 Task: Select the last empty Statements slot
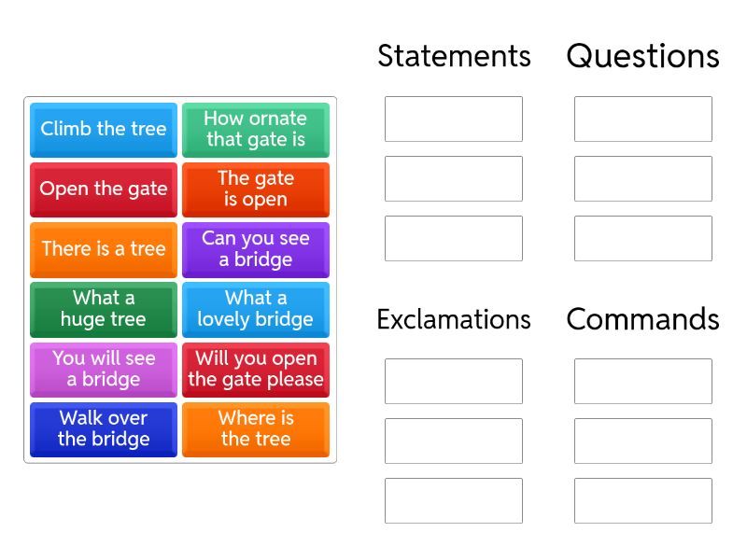pyautogui.click(x=454, y=239)
